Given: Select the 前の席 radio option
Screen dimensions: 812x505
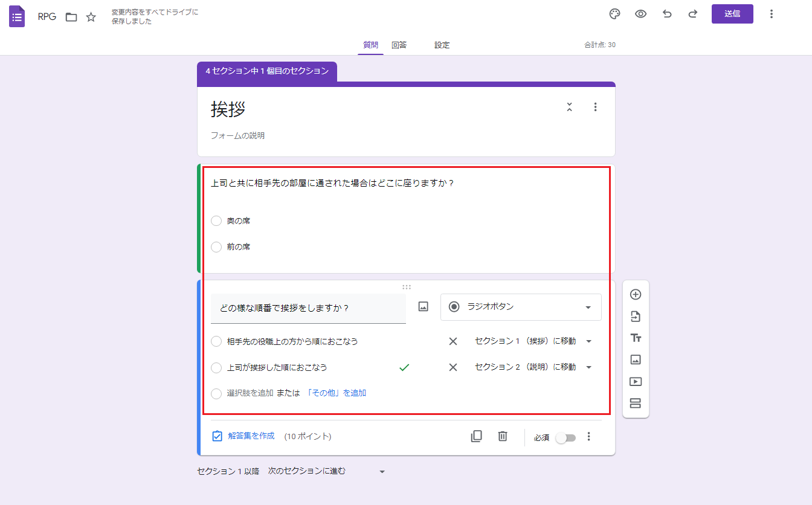Looking at the screenshot, I should (216, 247).
